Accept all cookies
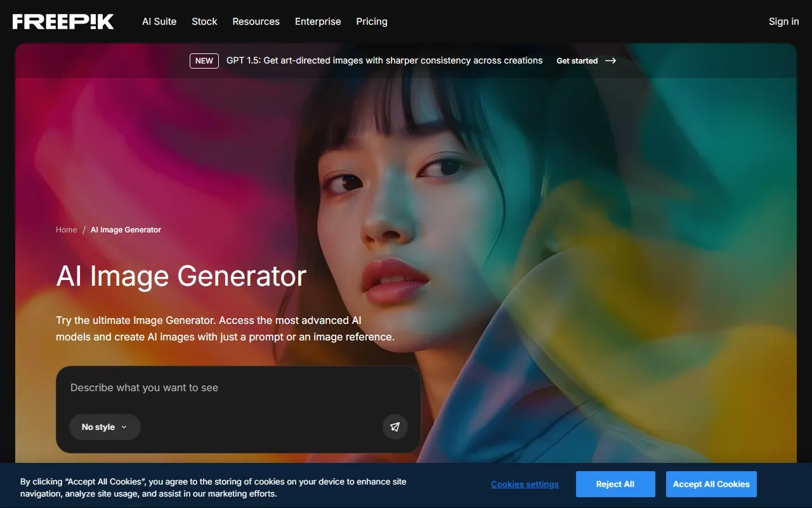The width and height of the screenshot is (812, 508). (x=711, y=484)
